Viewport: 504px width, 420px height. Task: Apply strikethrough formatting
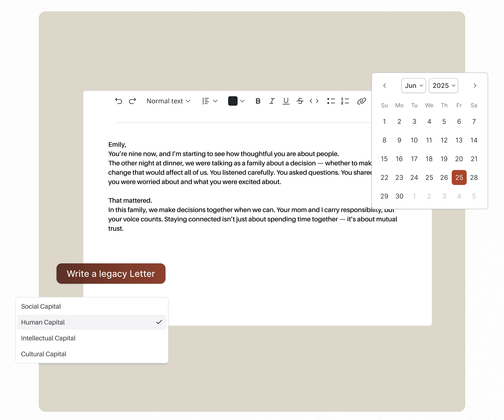(300, 101)
